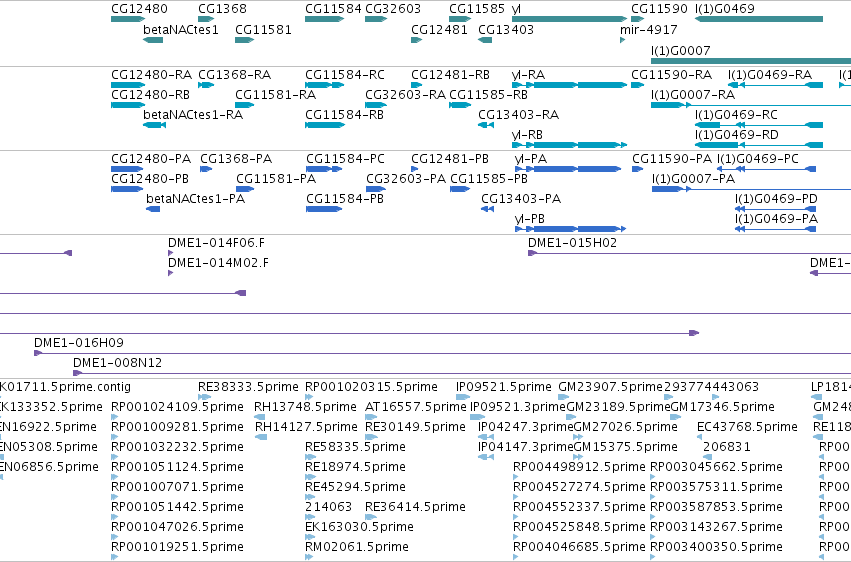Click clone DME1-014F06.F
The width and height of the screenshot is (851, 562).
tap(217, 243)
